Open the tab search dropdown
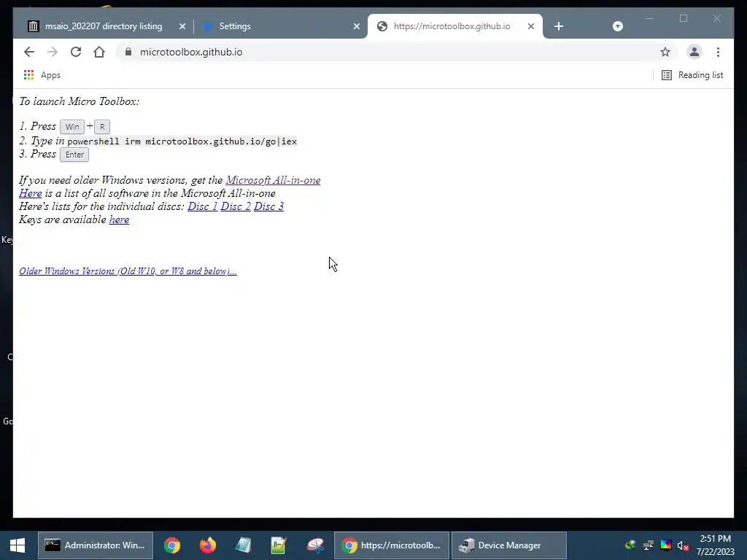Image resolution: width=747 pixels, height=560 pixels. coord(617,26)
